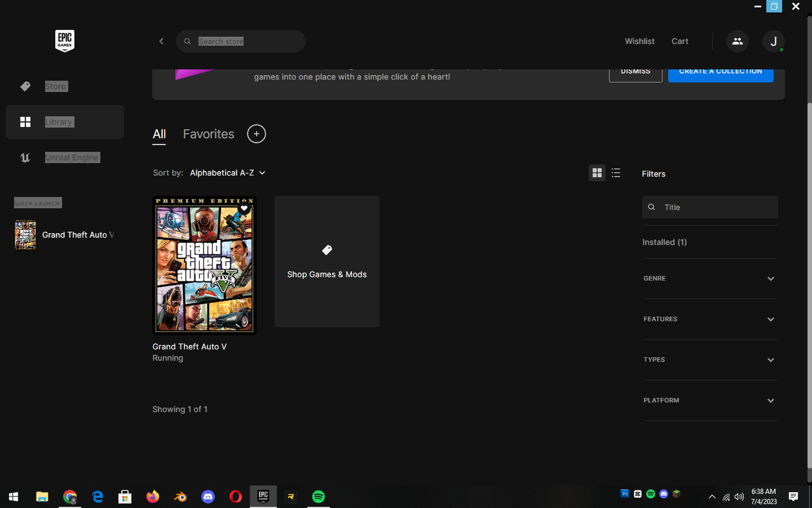Open the Windows Start menu

[x=13, y=497]
